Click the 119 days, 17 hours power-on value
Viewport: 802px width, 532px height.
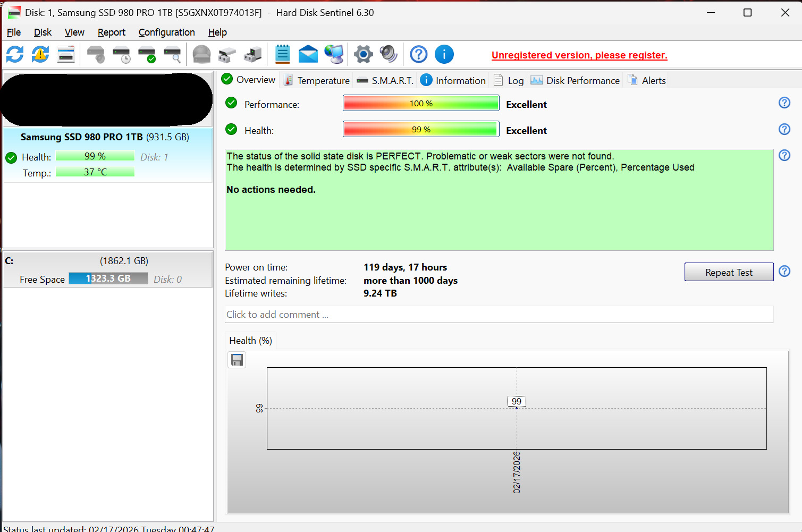click(x=405, y=267)
